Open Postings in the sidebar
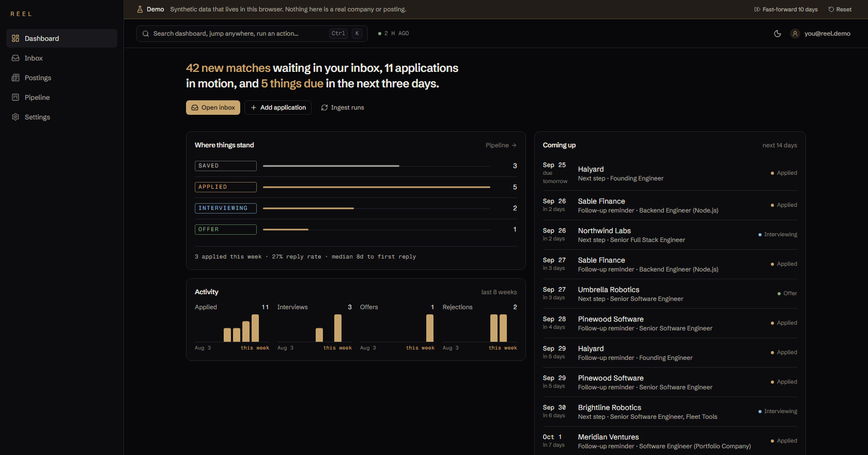Screen dimensions: 868x455 [61, 78]
